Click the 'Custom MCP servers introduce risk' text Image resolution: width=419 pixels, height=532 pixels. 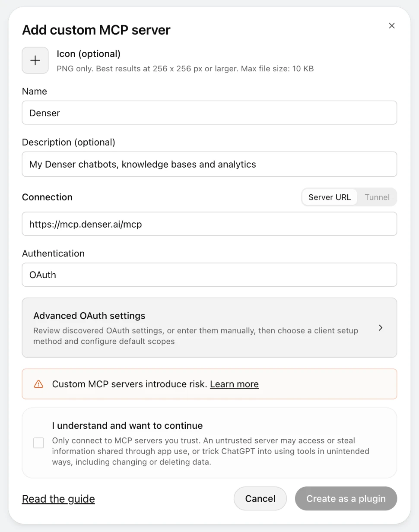point(130,384)
